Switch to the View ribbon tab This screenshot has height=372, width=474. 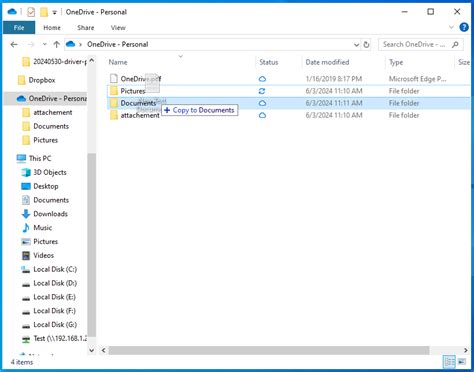point(118,28)
